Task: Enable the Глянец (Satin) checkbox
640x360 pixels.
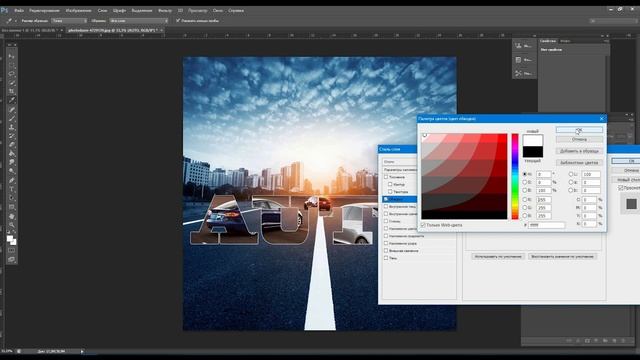Action: point(386,221)
